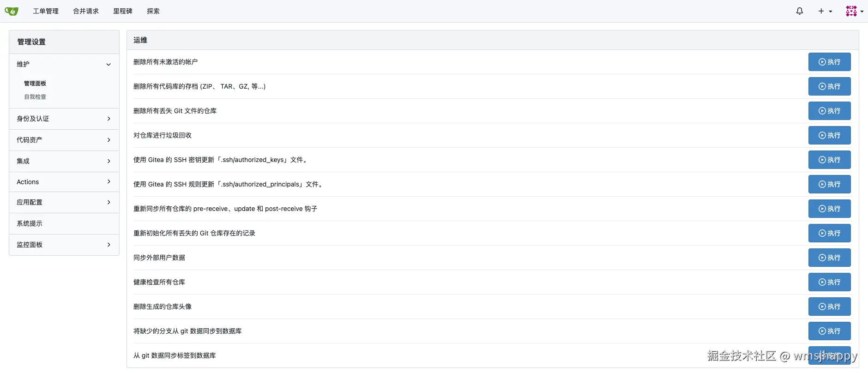
Task: Open the plus create menu
Action: 825,11
